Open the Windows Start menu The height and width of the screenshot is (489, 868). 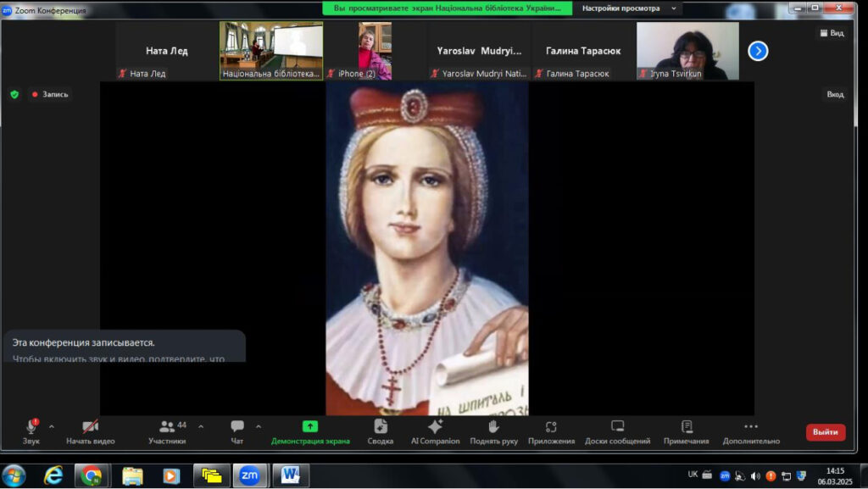pyautogui.click(x=14, y=475)
